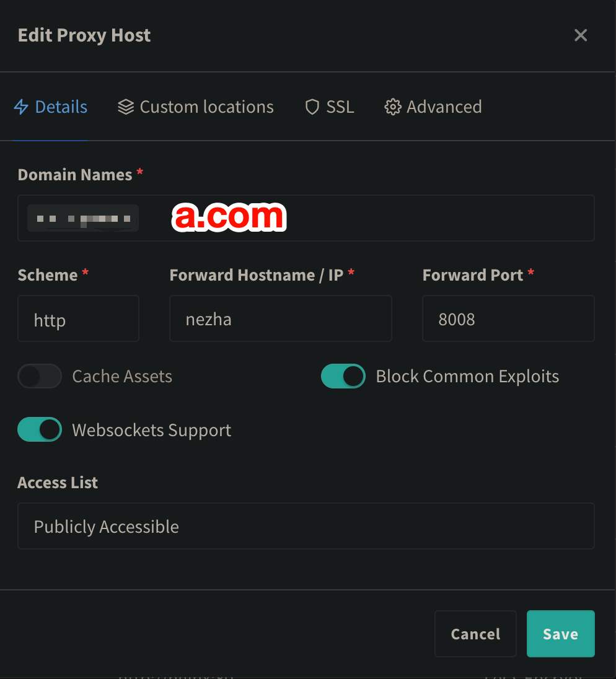Save the proxy host settings
Viewport: 616px width, 679px height.
coord(560,634)
